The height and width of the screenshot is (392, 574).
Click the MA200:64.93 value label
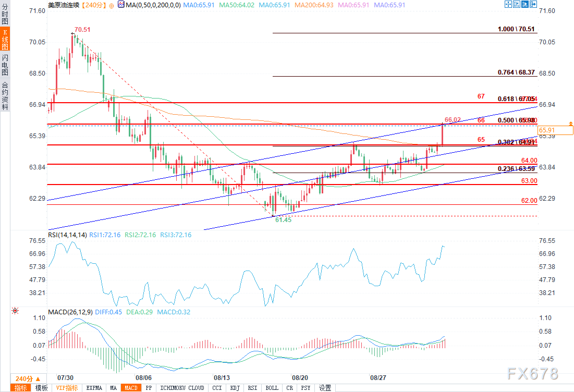pyautogui.click(x=314, y=5)
